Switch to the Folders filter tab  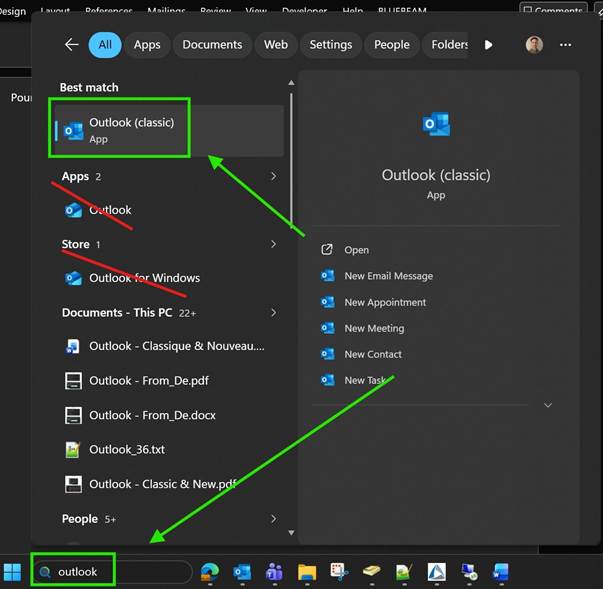pos(446,45)
